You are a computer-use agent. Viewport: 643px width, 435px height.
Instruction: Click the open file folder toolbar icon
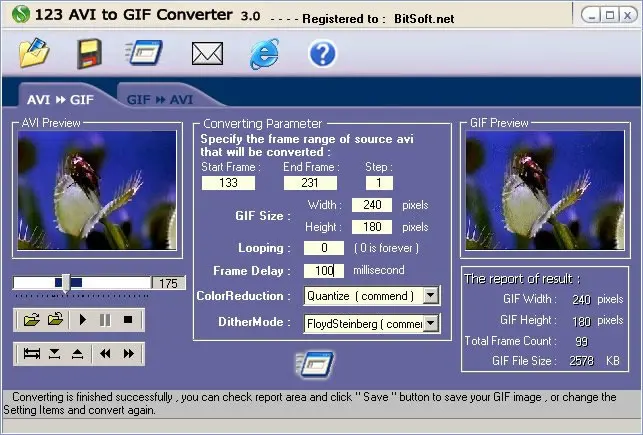tap(34, 53)
